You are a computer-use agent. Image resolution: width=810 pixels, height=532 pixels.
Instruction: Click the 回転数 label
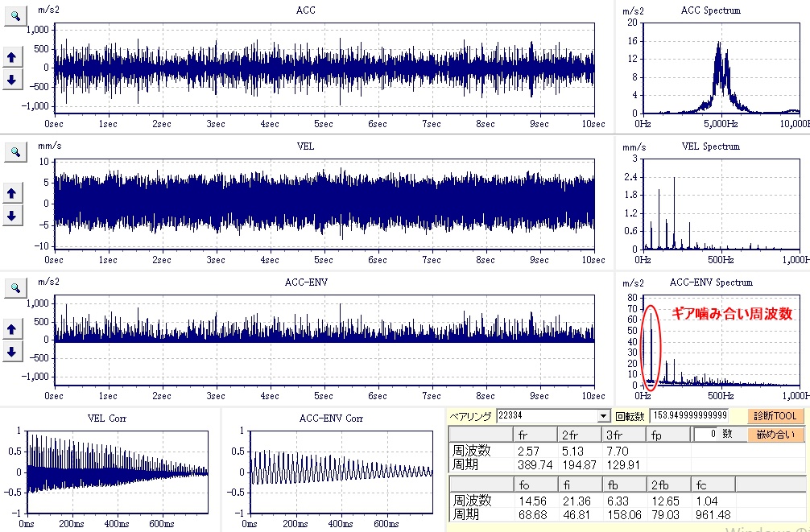pos(630,416)
